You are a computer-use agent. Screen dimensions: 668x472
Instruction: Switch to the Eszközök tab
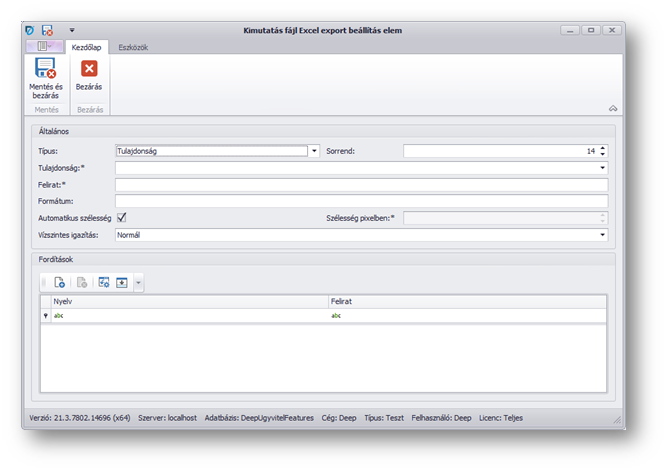[x=133, y=47]
